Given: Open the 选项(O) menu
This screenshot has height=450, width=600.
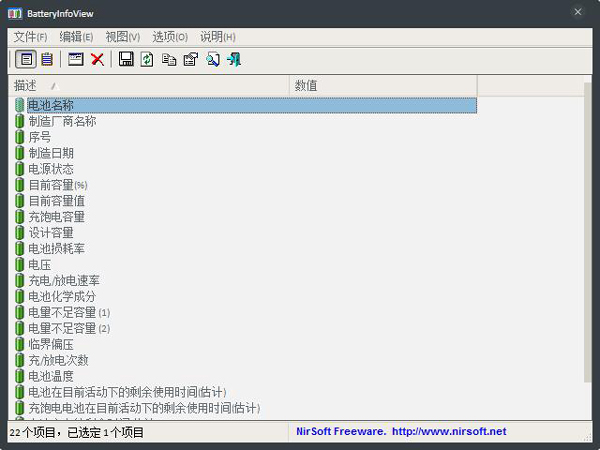Looking at the screenshot, I should tap(170, 37).
